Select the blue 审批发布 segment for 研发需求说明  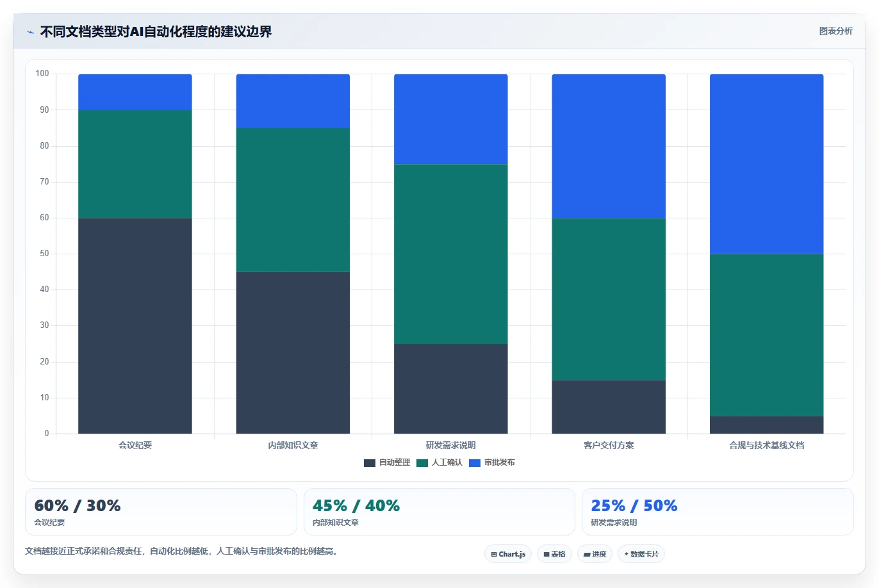[x=451, y=119]
